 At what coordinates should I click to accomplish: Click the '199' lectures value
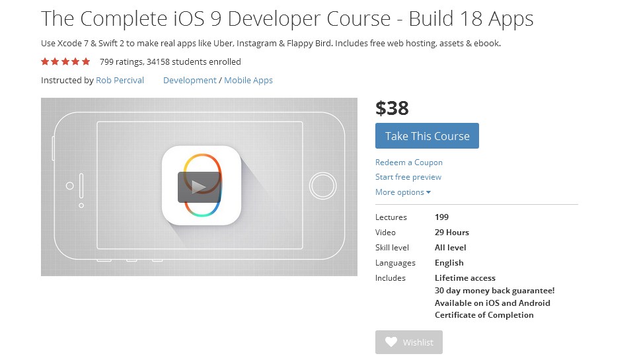pos(441,217)
